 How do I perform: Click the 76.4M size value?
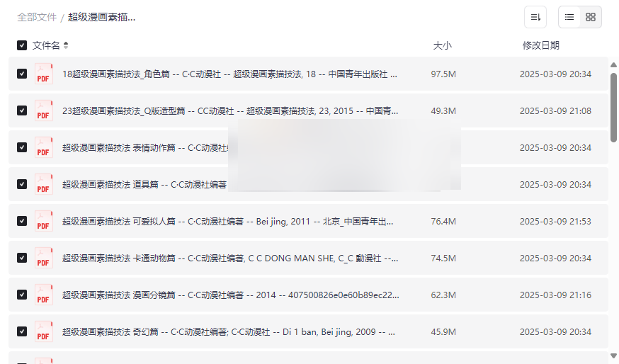pos(443,222)
